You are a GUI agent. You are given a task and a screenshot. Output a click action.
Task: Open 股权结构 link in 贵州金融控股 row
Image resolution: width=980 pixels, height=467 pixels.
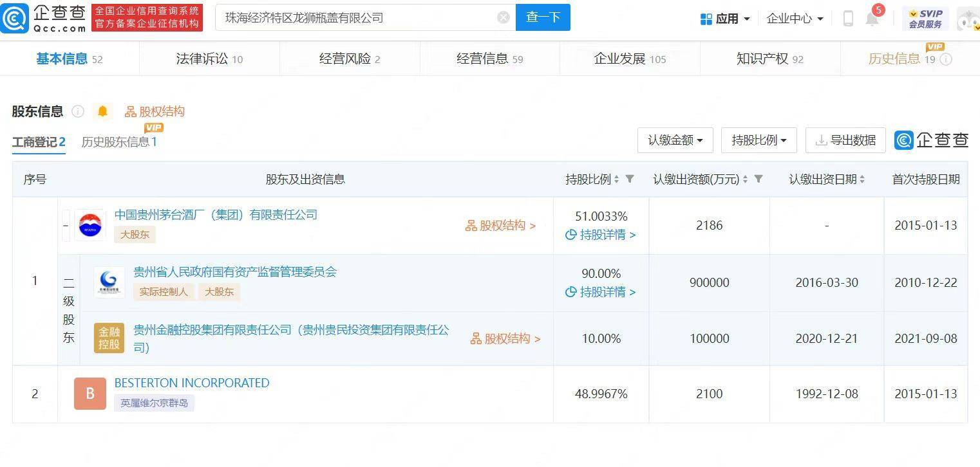[505, 338]
